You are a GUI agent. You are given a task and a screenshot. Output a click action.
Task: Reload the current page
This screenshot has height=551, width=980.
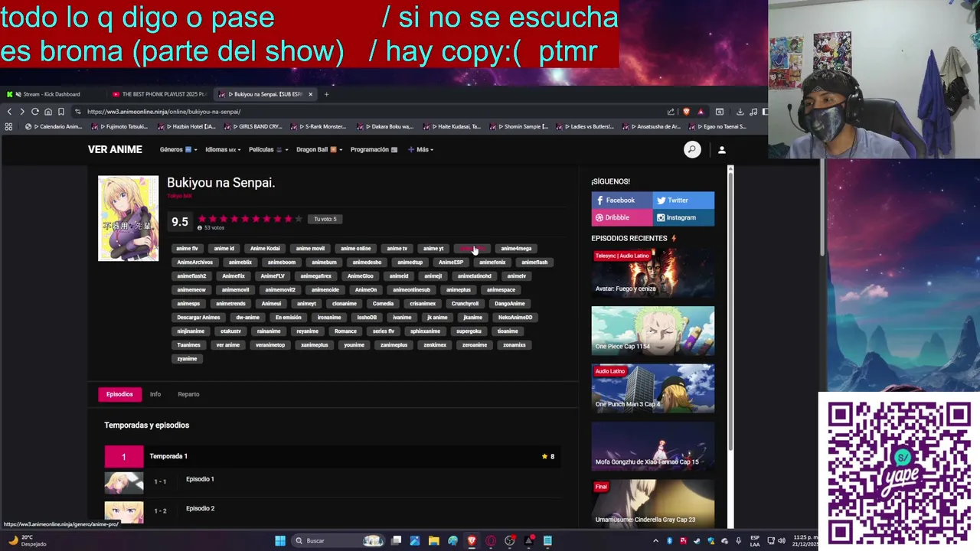click(x=34, y=112)
